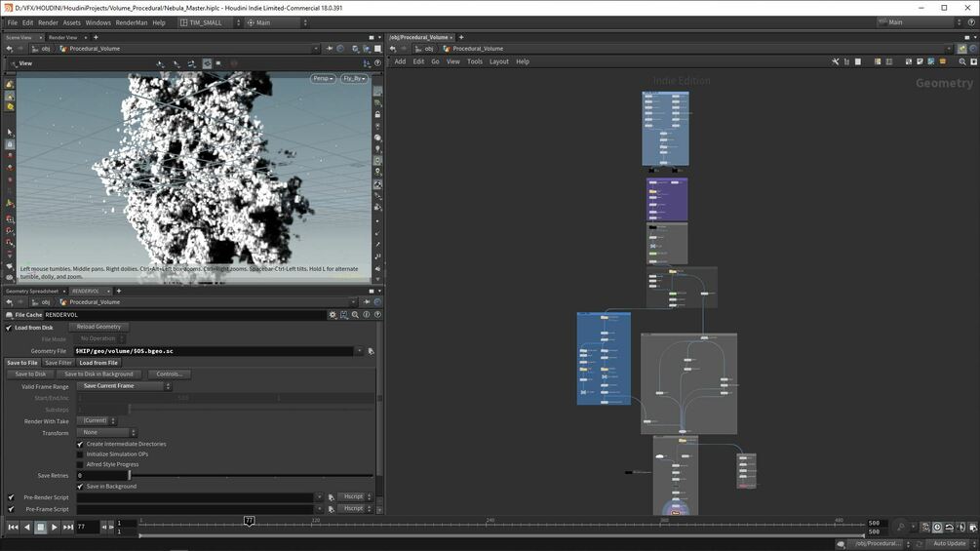Jump to the first frame
Viewport: 980px width, 551px height.
click(x=13, y=528)
